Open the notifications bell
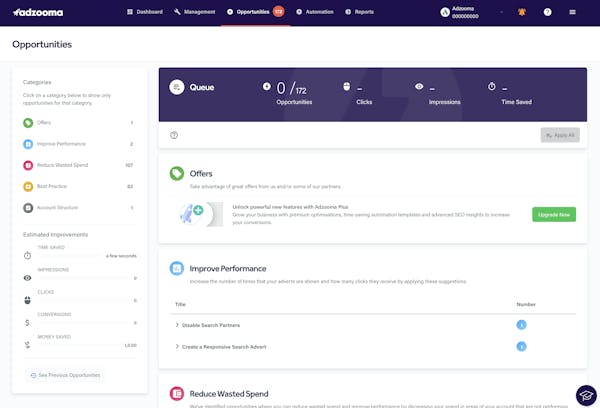Viewport: 600px width, 408px height. coord(522,12)
